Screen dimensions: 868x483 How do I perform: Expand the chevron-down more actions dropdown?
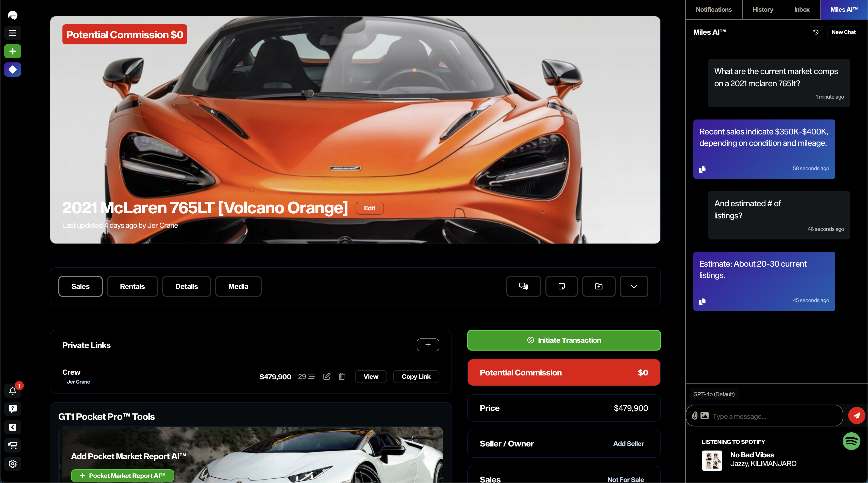tap(634, 286)
